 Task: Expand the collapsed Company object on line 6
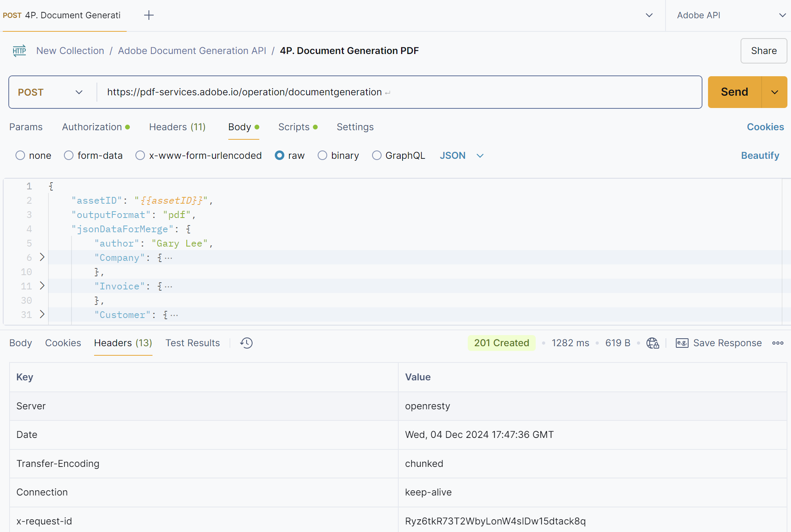pos(42,257)
